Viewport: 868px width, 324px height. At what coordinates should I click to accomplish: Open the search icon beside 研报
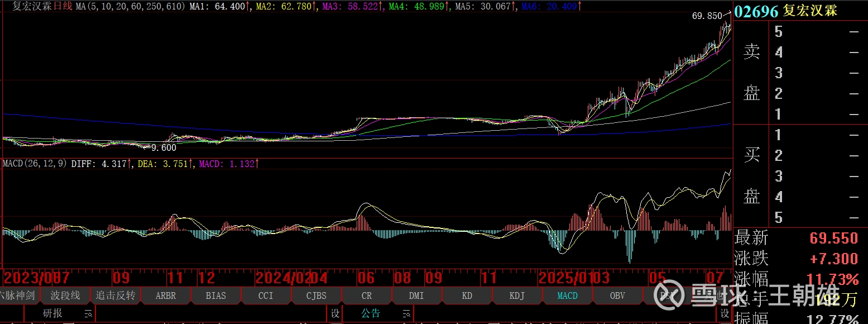(x=88, y=313)
